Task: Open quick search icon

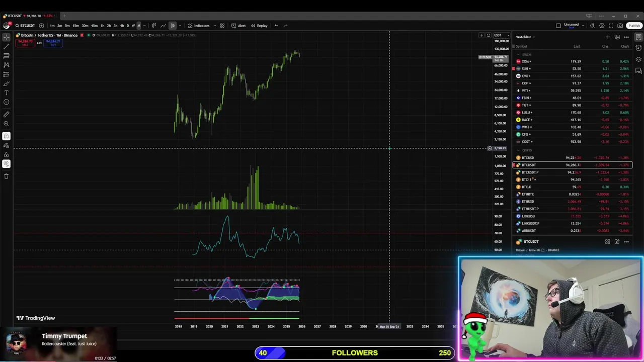Action: (x=592, y=26)
